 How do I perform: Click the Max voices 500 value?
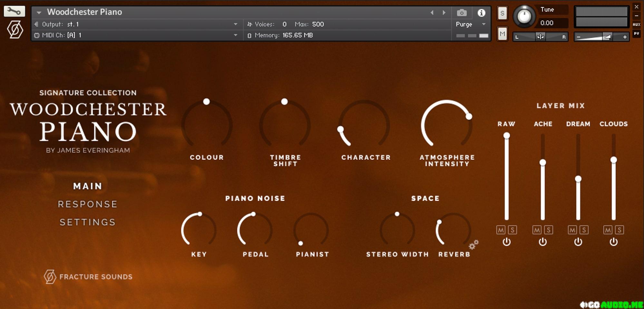pyautogui.click(x=318, y=24)
